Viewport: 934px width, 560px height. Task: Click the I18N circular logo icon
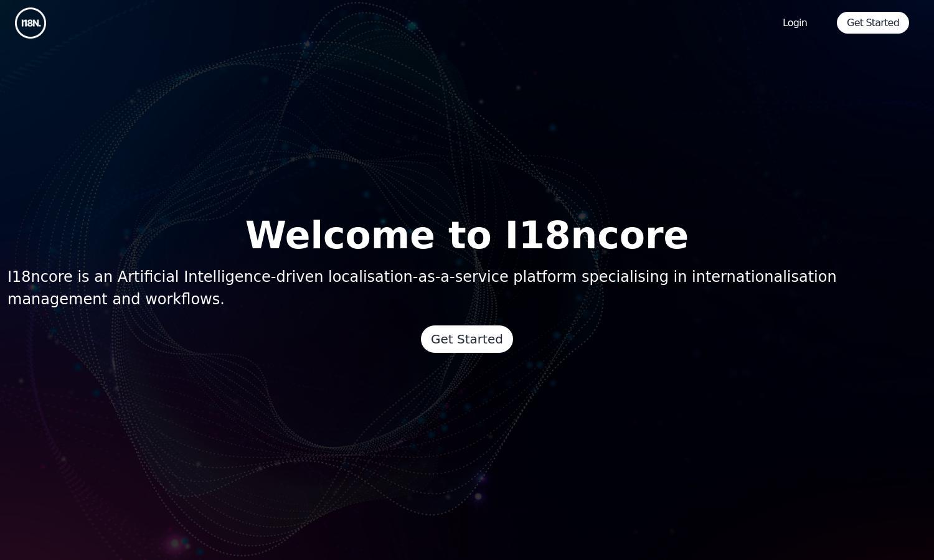(31, 23)
